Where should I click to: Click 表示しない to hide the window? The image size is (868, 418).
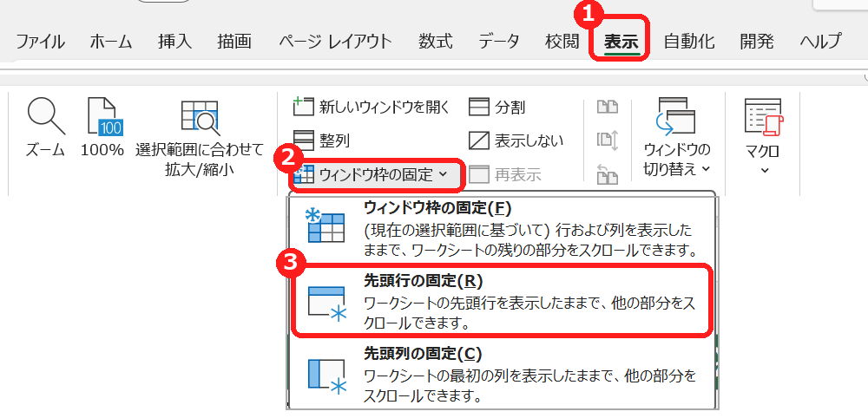click(516, 141)
